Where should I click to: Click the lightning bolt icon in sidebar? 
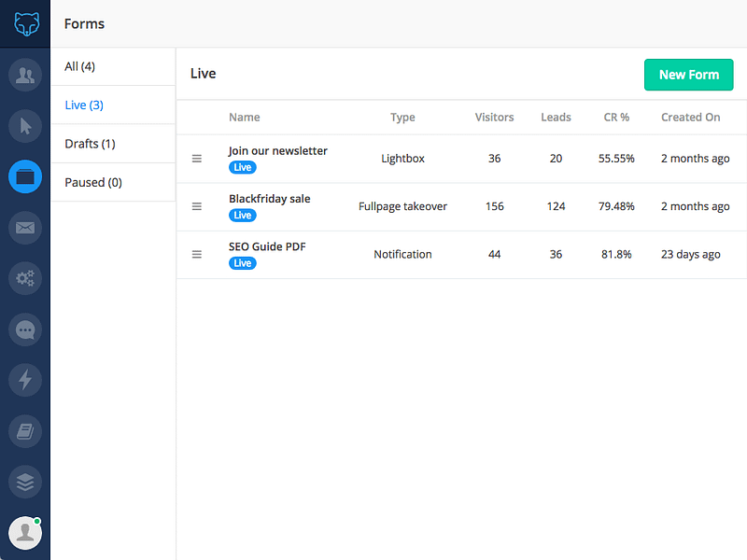[25, 380]
